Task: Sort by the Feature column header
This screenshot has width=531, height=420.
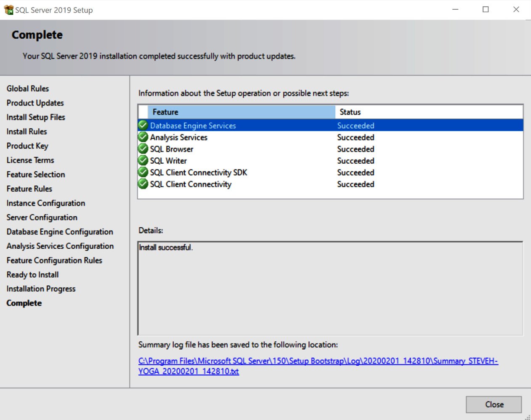Action: 242,112
